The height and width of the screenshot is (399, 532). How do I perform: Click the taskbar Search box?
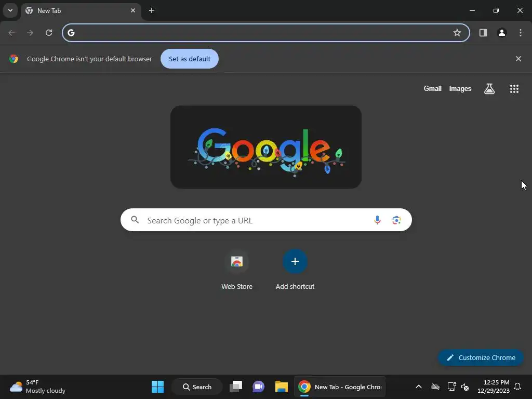click(197, 387)
